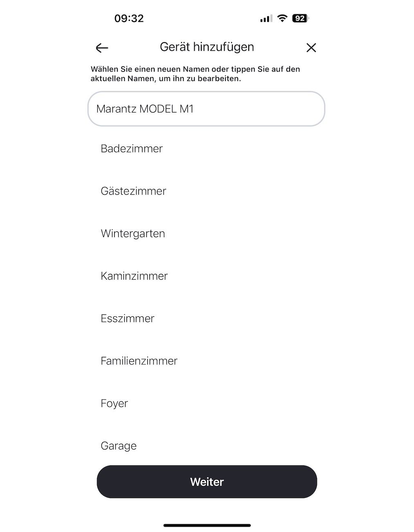Select Badezimmer as the device name
The width and height of the screenshot is (414, 532).
coord(206,148)
